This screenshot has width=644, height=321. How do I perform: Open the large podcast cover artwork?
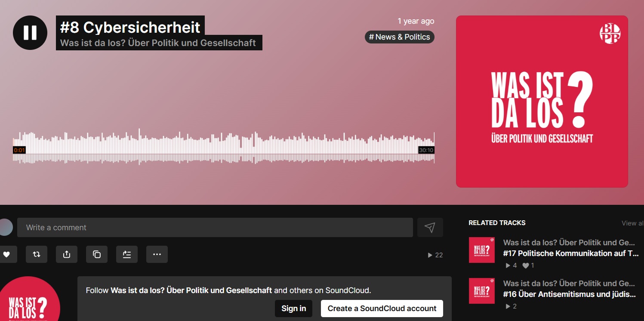542,102
